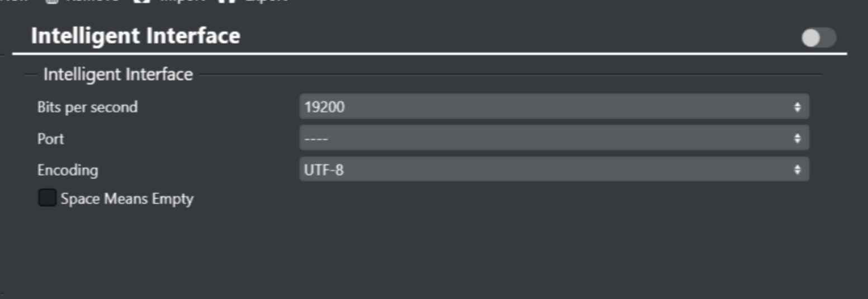Enable the Space Means Empty checkbox
This screenshot has height=299, width=868.
point(47,198)
